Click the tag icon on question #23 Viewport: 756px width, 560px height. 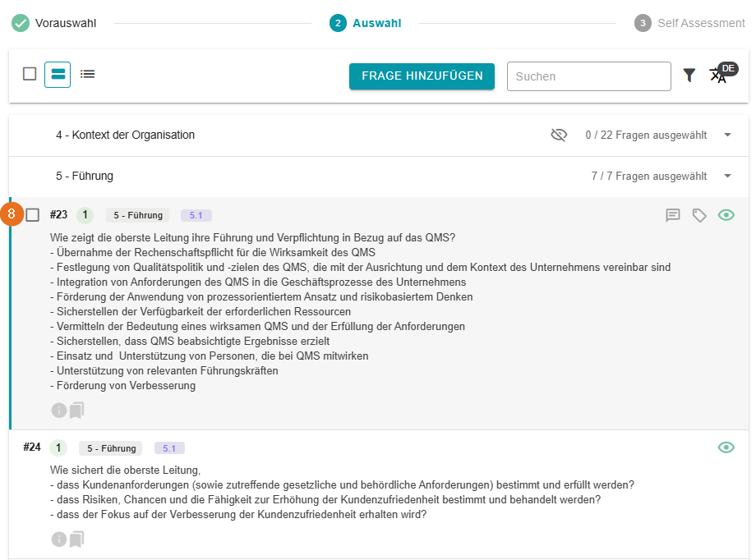[699, 215]
